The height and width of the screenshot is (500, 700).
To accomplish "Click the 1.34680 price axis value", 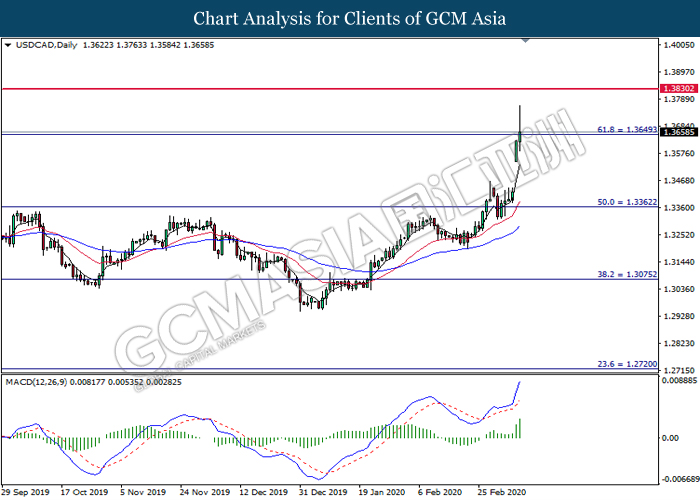I will click(x=679, y=181).
